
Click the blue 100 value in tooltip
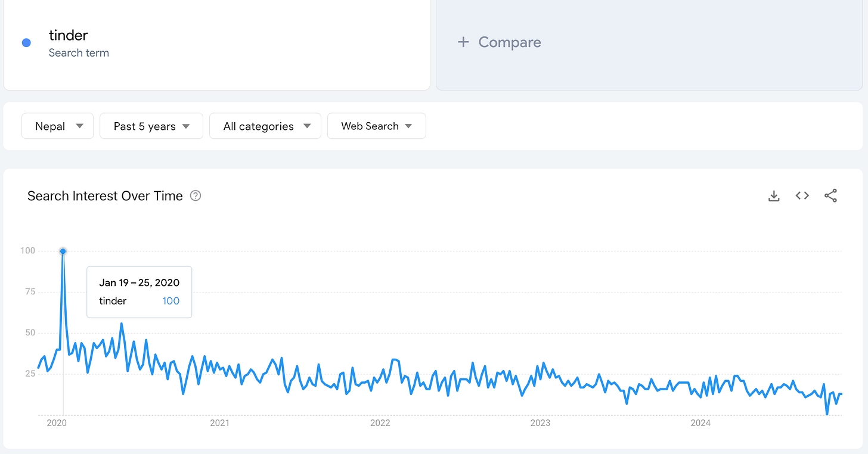point(171,301)
